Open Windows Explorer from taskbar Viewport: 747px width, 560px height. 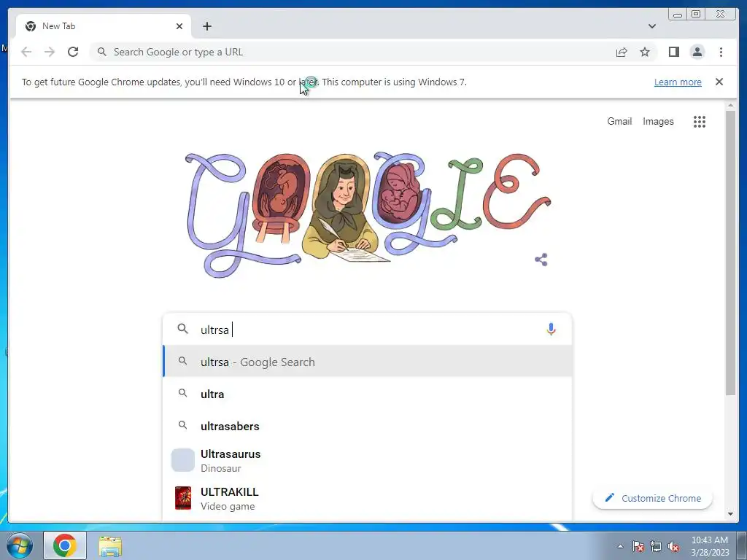[110, 546]
